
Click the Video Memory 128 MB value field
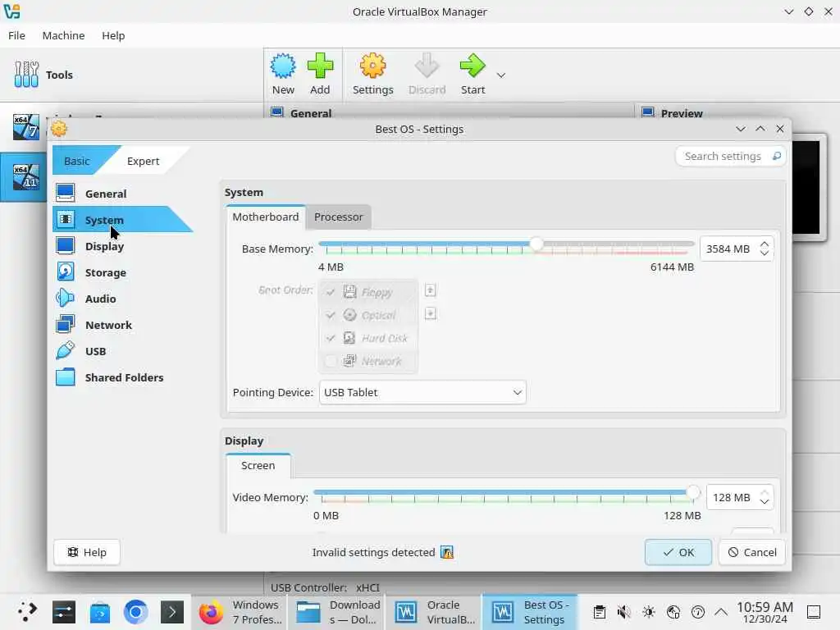click(732, 497)
